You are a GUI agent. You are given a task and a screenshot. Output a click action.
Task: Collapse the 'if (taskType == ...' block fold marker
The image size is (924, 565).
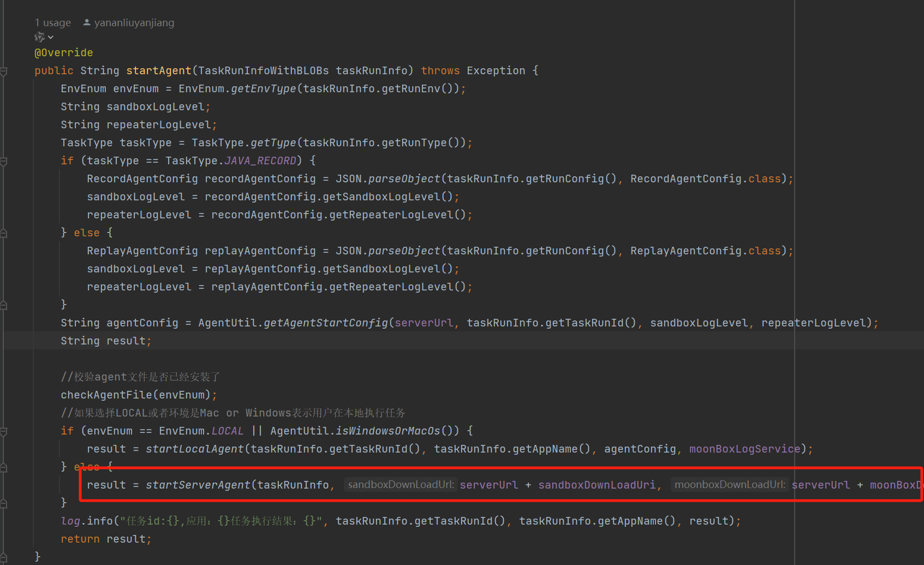[x=4, y=161]
